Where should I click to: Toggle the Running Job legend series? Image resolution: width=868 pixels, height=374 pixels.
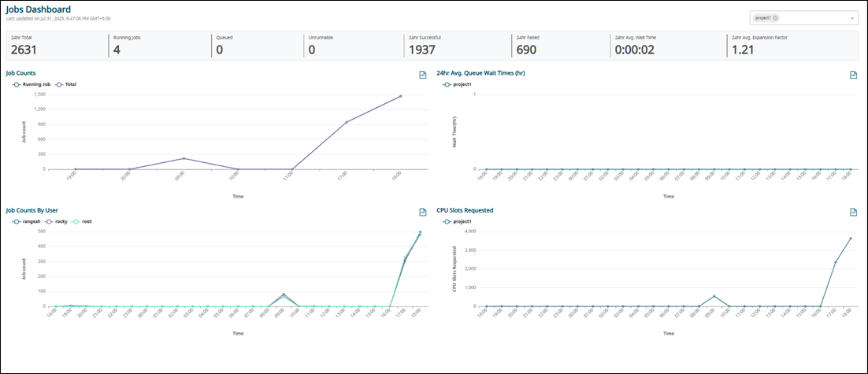(x=32, y=83)
